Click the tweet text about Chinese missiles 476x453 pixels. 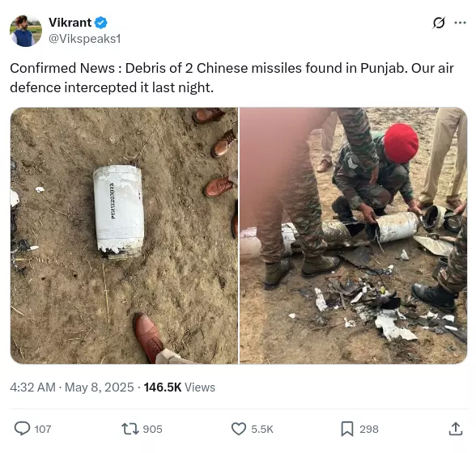(232, 78)
